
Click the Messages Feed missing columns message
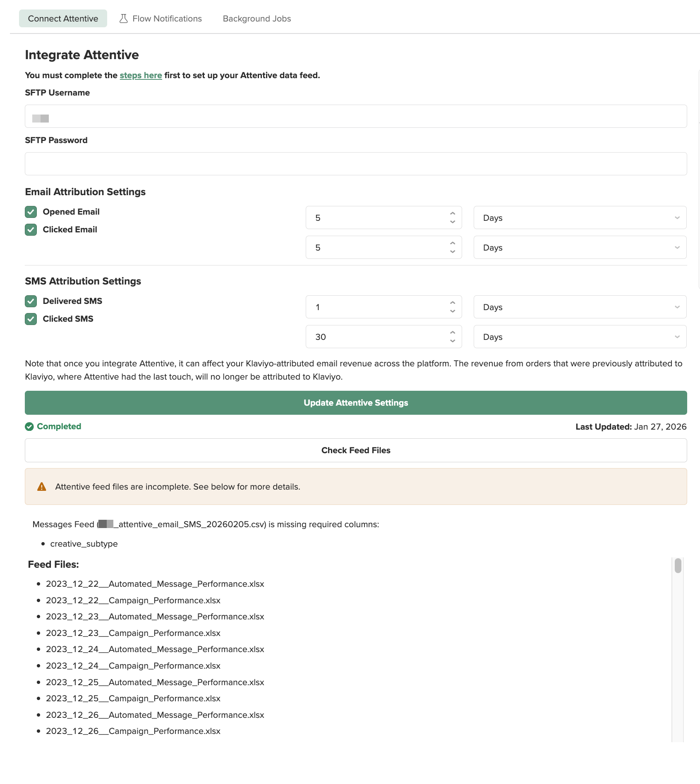[206, 525]
